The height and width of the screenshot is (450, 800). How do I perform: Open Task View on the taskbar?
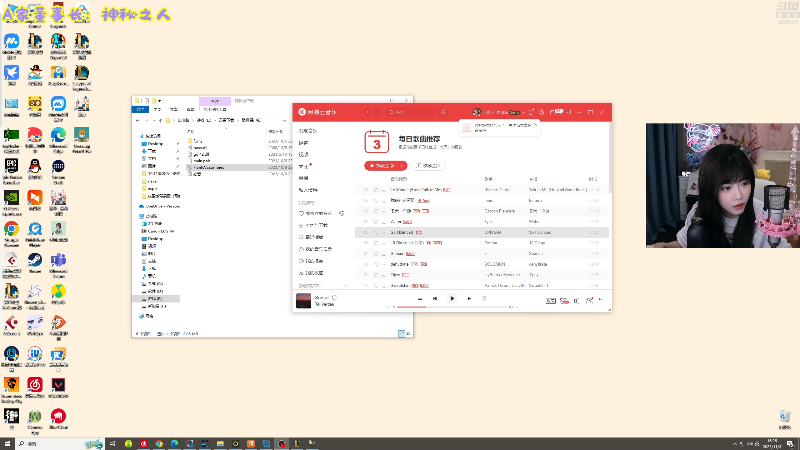coord(113,444)
